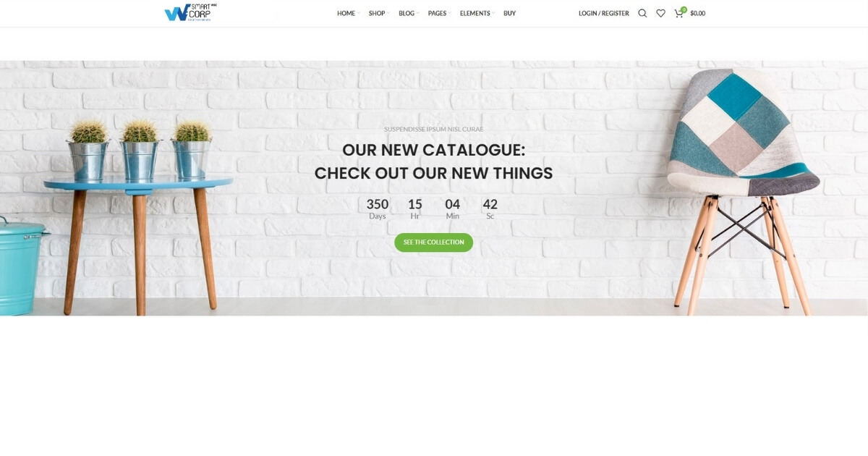The image size is (868, 456).
Task: Click the 350 Days countdown value
Action: (378, 208)
